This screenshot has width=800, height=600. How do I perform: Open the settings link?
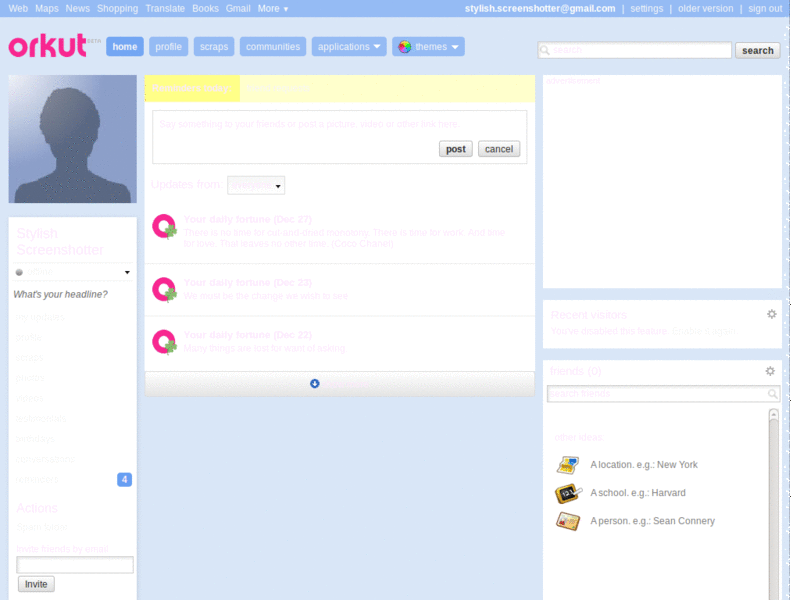pyautogui.click(x=646, y=9)
